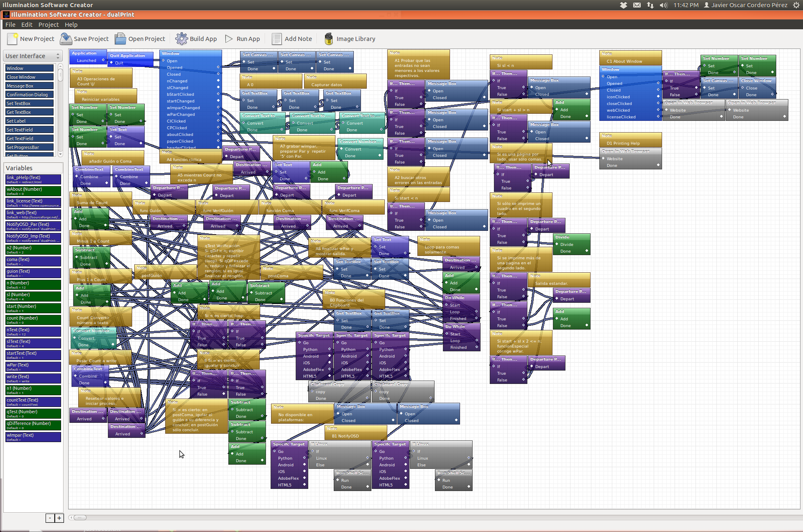Open the File menu

point(10,24)
